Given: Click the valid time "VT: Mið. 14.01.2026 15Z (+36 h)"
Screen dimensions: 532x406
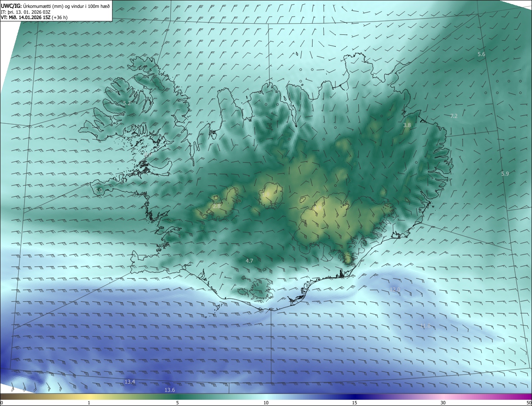Looking at the screenshot, I should coord(34,18).
